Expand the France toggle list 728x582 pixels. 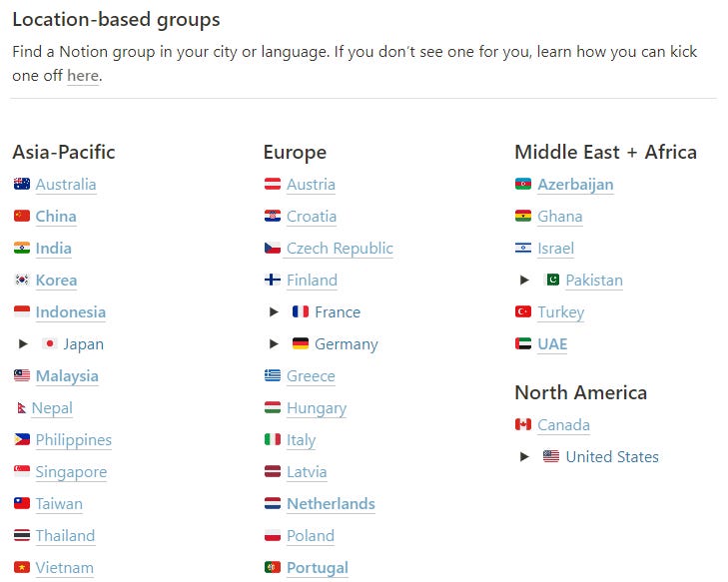pyautogui.click(x=274, y=311)
